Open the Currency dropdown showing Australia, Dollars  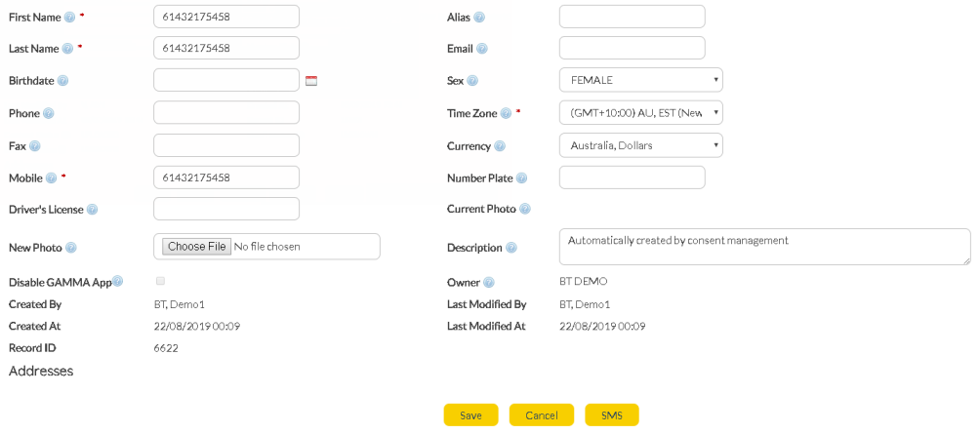click(x=640, y=145)
